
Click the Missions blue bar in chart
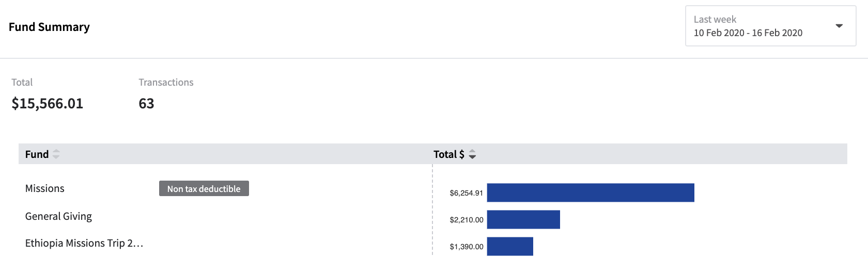tap(590, 192)
